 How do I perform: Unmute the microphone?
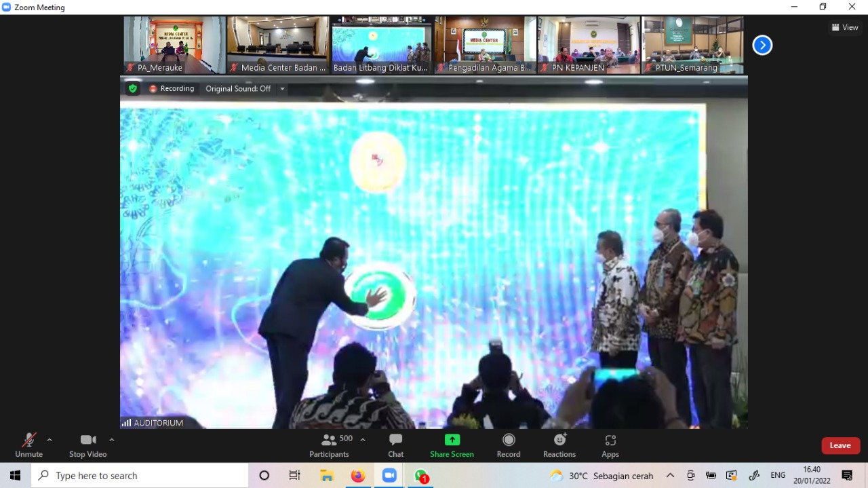[x=28, y=445]
